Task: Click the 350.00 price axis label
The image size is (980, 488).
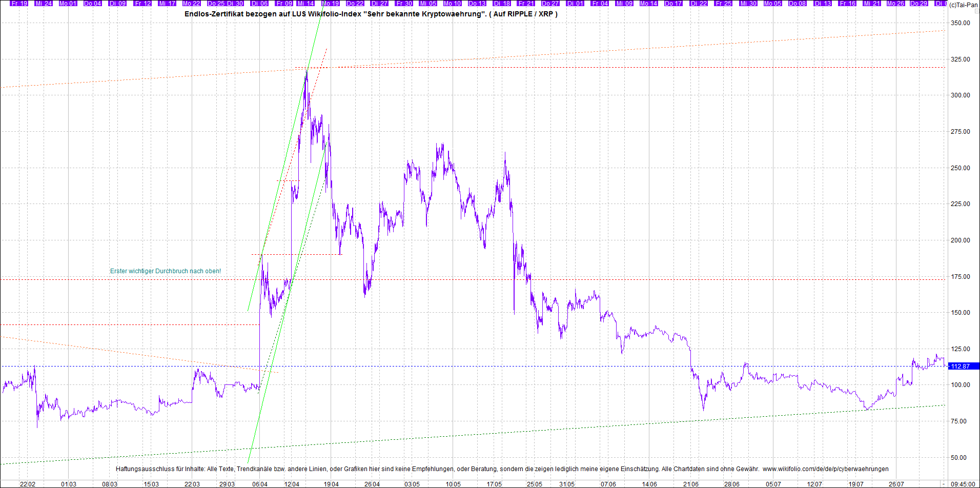Action: [960, 23]
